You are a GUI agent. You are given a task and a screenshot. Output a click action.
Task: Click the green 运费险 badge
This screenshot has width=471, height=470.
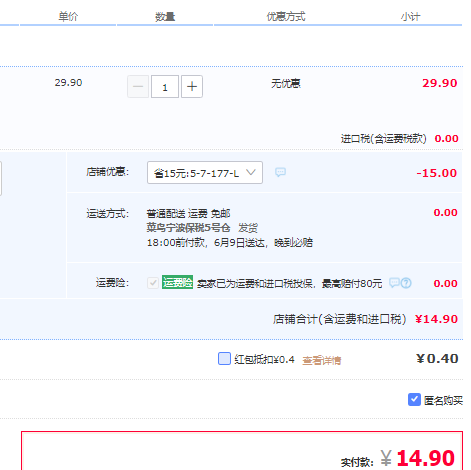coord(177,282)
